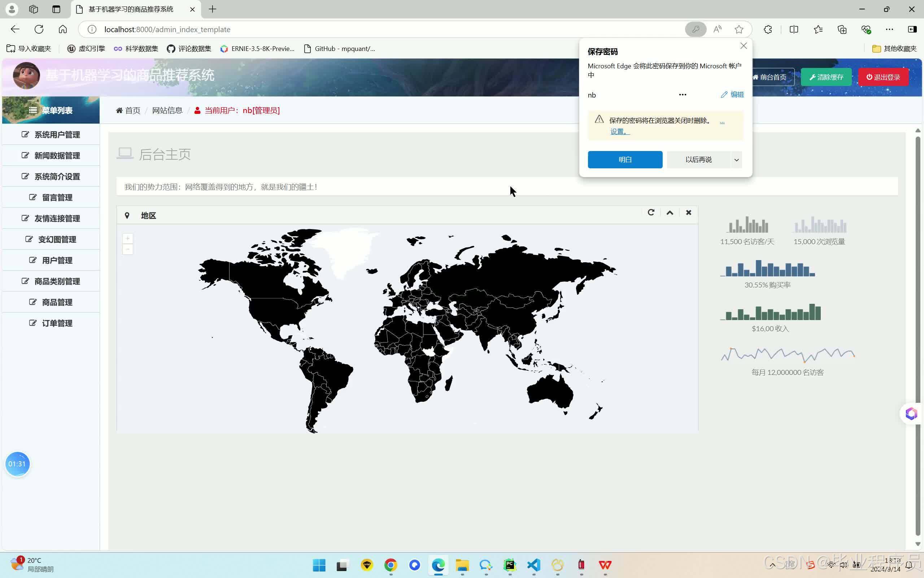Screen dimensions: 924x578
Task: Open 设置 link in password warning
Action: coord(620,131)
